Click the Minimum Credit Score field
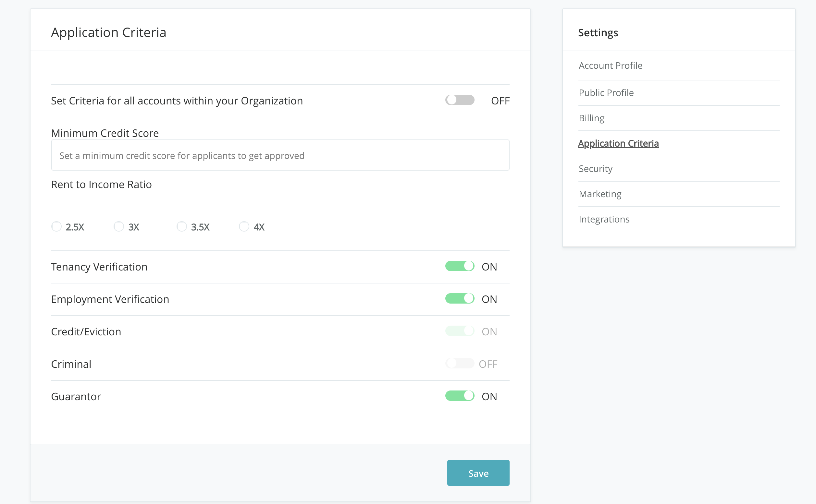The height and width of the screenshot is (504, 816). pos(280,155)
